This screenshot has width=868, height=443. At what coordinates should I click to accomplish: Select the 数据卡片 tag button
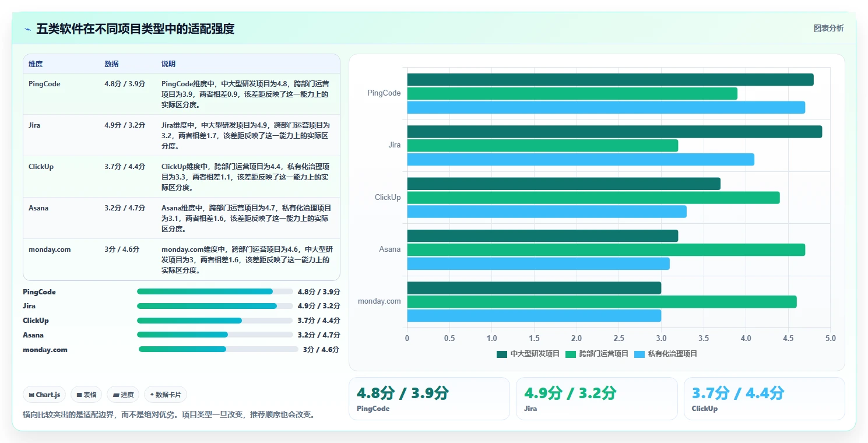(x=166, y=395)
